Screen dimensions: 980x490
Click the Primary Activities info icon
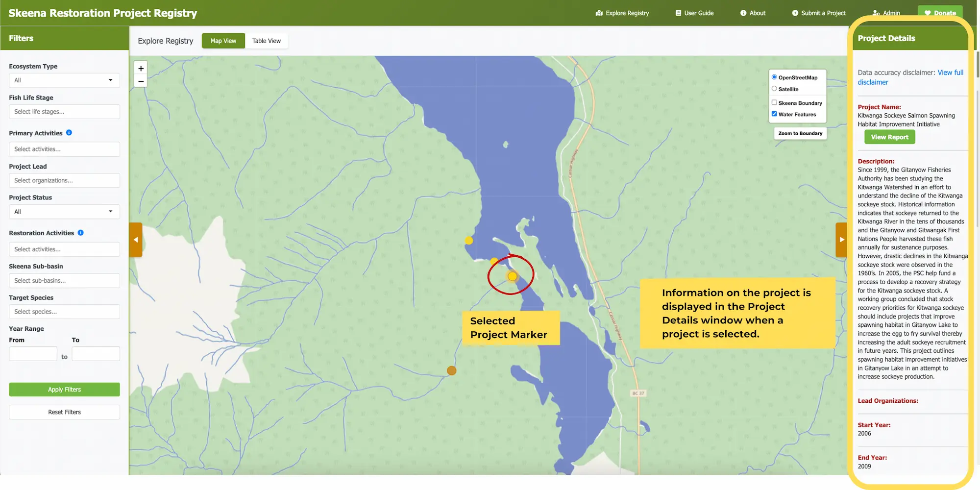click(x=69, y=133)
